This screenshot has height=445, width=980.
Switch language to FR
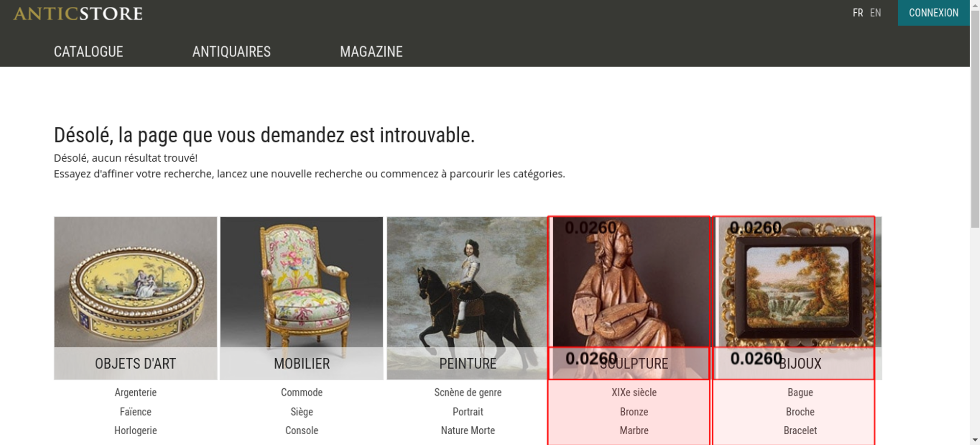coord(857,13)
